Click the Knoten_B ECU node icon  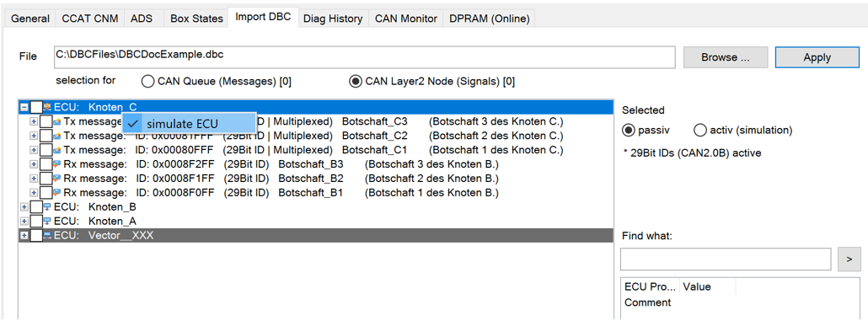point(47,207)
